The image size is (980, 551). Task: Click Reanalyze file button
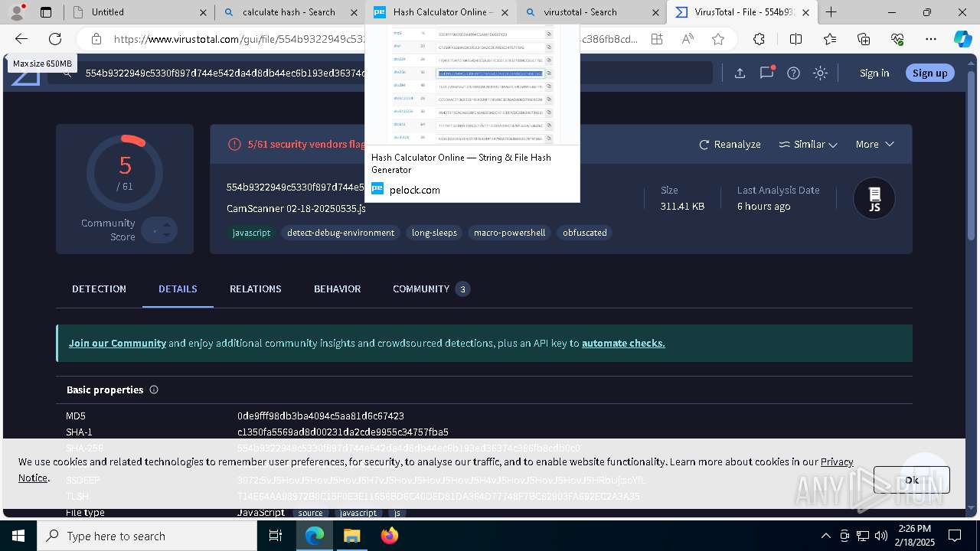click(x=730, y=144)
